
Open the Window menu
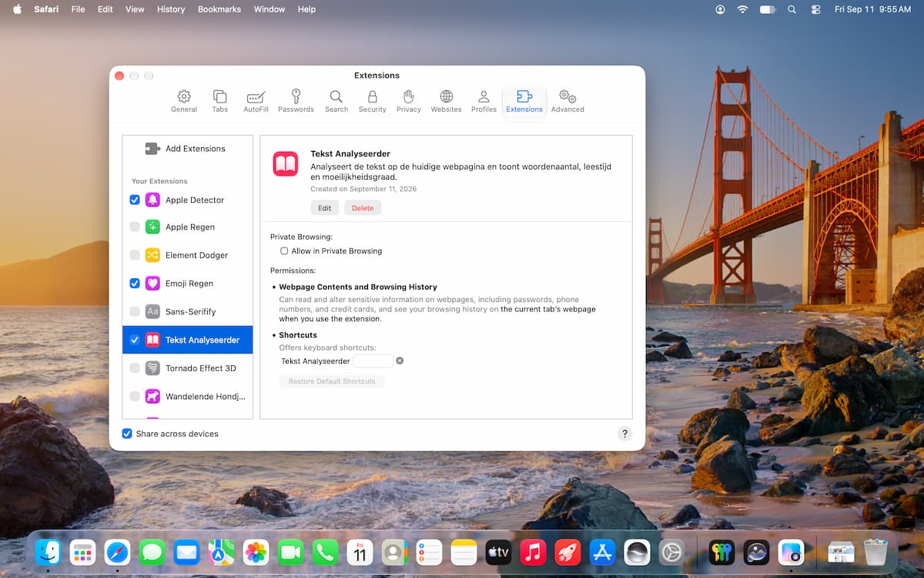click(x=269, y=9)
